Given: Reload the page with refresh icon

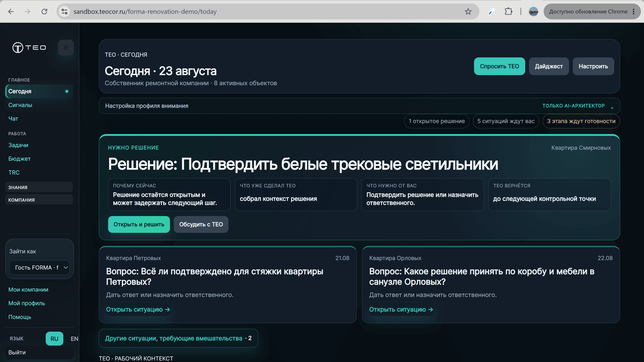Looking at the screenshot, I should point(45,12).
